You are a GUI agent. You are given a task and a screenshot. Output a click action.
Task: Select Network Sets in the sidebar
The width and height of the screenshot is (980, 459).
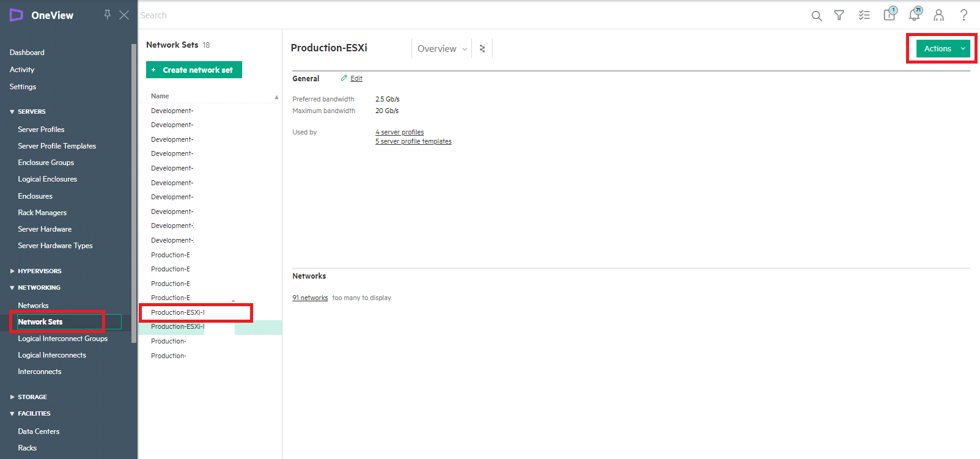40,322
